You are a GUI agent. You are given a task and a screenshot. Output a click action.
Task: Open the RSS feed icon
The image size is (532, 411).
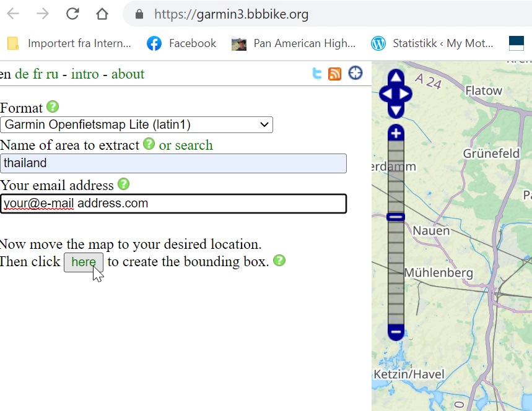coord(335,73)
